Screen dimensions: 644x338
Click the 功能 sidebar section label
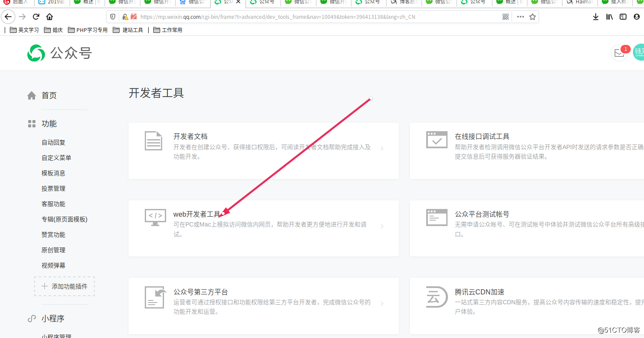pyautogui.click(x=49, y=124)
